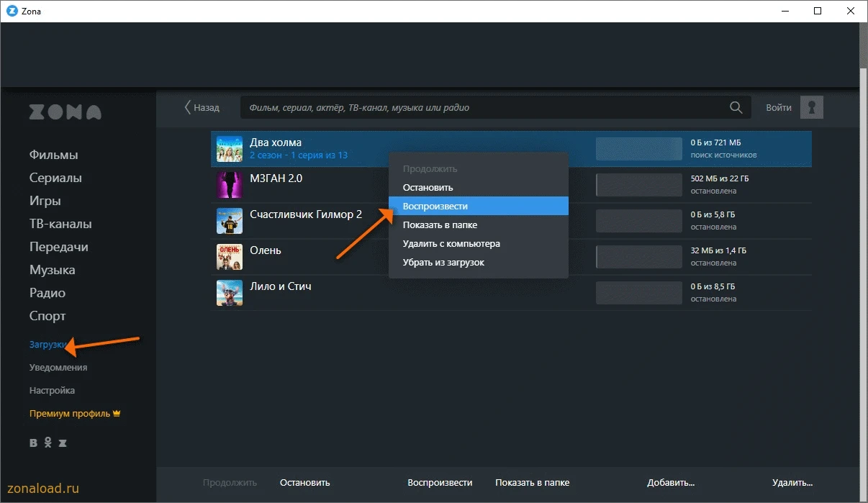The image size is (868, 503).
Task: Click the Войти login link
Action: tap(779, 107)
